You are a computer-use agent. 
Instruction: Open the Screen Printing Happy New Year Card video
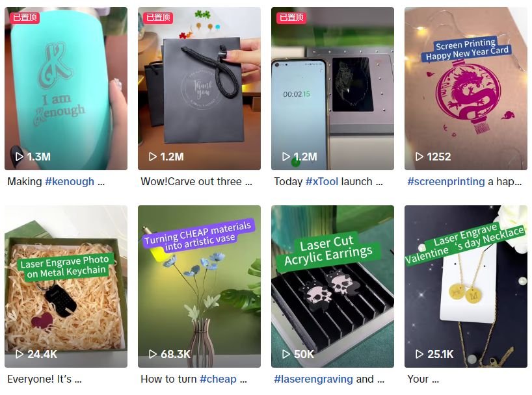[x=466, y=88]
